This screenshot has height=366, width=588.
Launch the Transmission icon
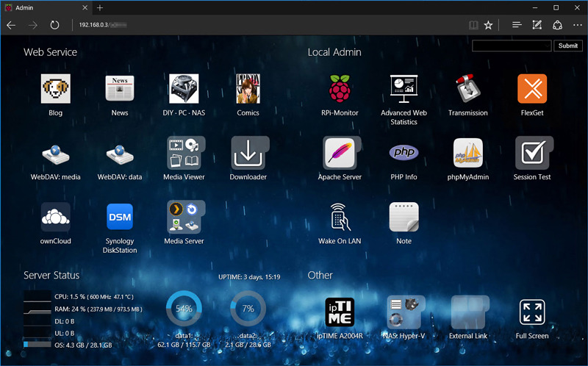pos(468,88)
